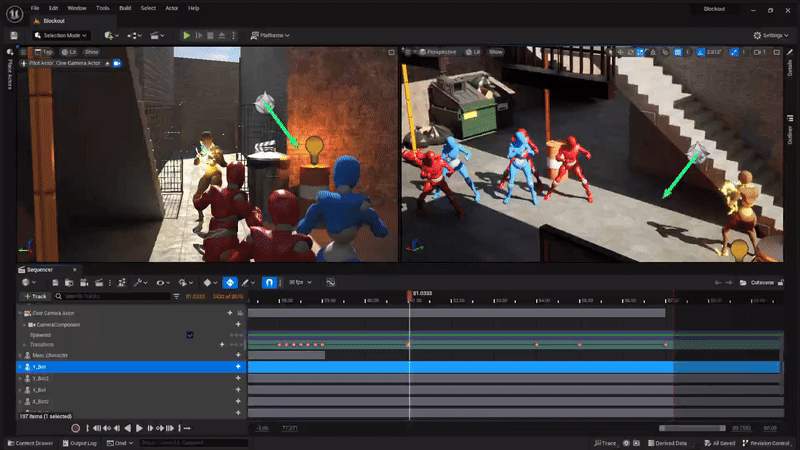Click the Show button in Perspective viewport
This screenshot has width=800, height=450.
496,51
